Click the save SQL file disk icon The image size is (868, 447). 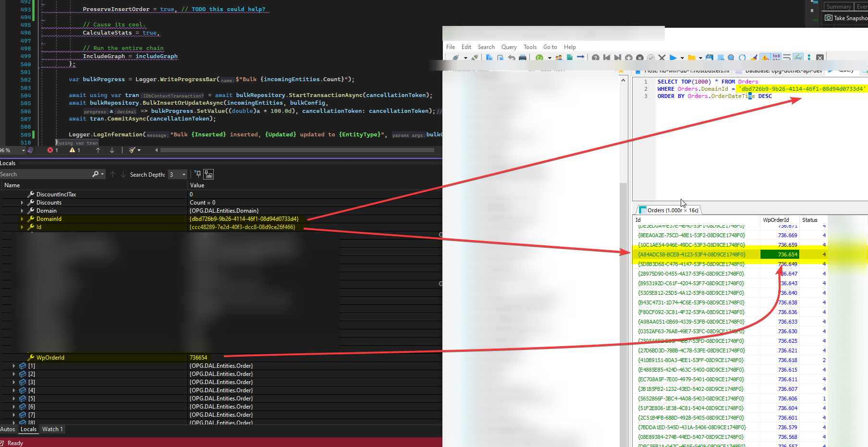[x=709, y=58]
